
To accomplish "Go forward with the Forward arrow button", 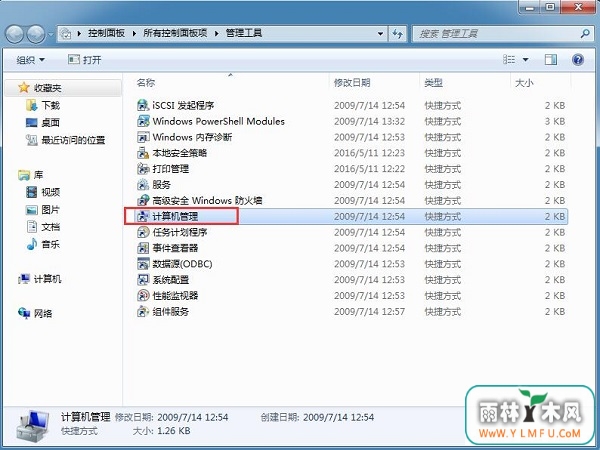I will click(x=36, y=34).
